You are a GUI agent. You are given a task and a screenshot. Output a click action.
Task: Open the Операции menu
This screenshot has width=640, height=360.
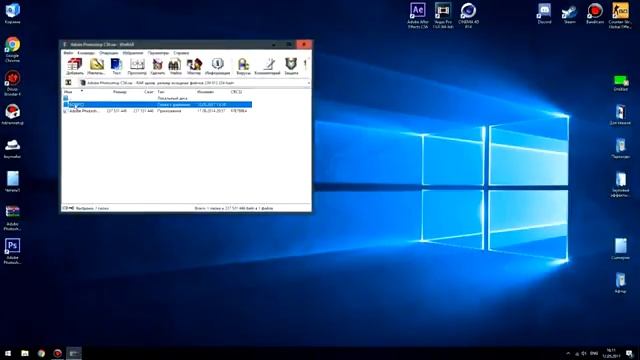[109, 53]
